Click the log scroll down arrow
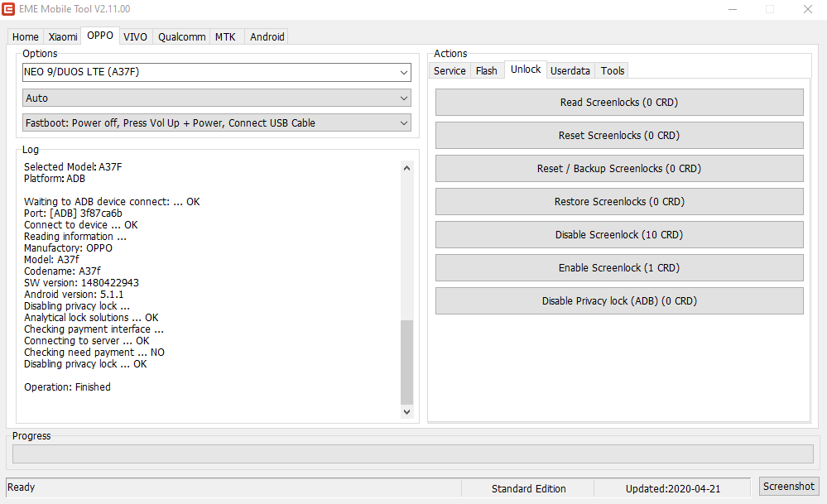This screenshot has width=827, height=504. click(x=406, y=412)
